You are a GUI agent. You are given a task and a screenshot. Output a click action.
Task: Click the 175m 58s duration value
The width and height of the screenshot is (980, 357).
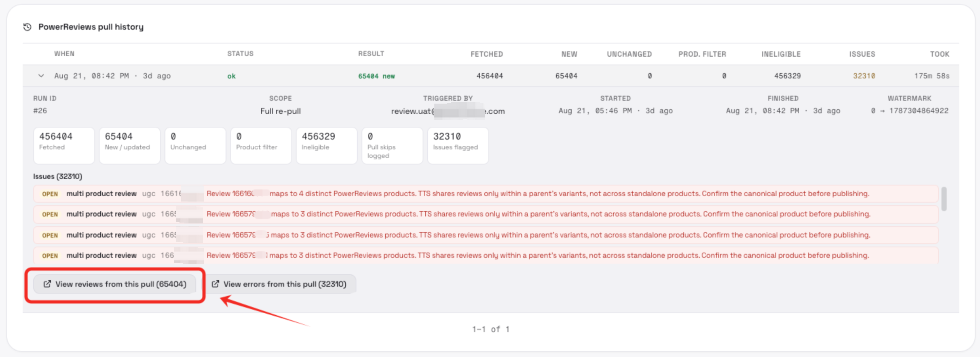[932, 76]
